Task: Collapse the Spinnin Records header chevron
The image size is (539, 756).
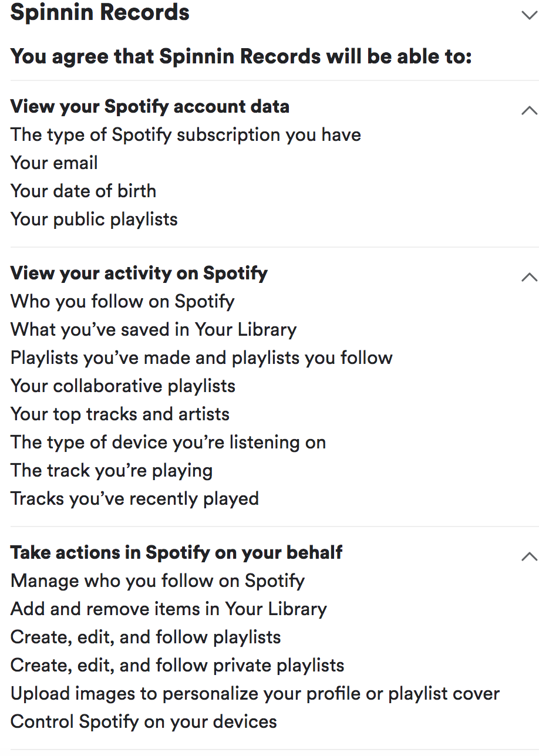Action: (x=529, y=15)
